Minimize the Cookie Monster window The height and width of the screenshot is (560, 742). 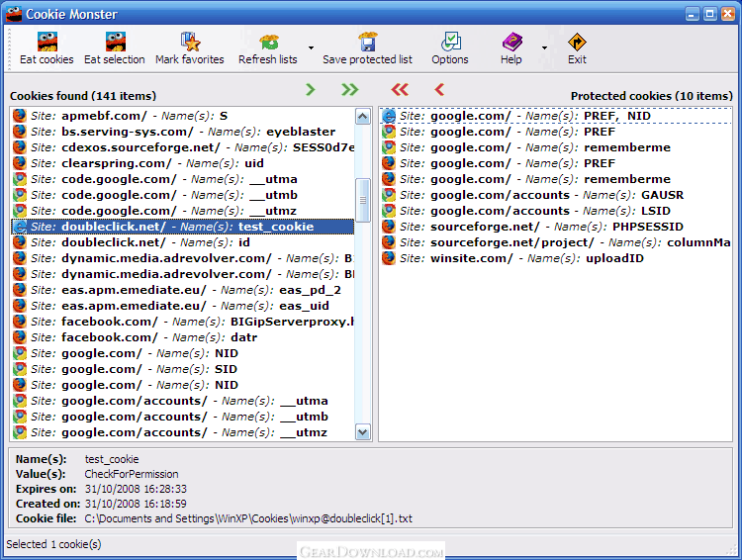pos(693,14)
